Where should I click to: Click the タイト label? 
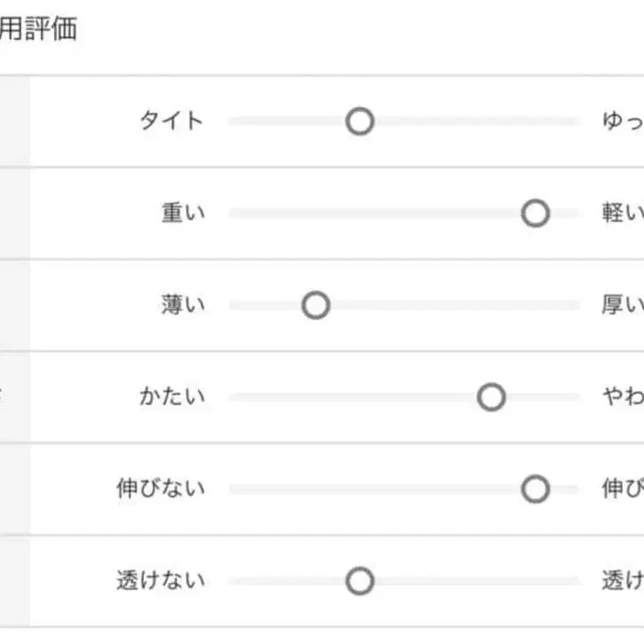coord(172,121)
